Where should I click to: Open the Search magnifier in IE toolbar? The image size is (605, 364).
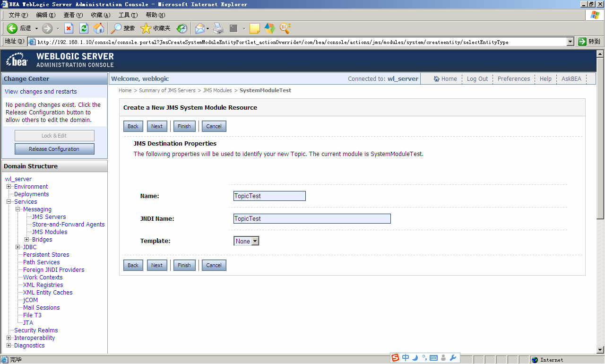[116, 28]
